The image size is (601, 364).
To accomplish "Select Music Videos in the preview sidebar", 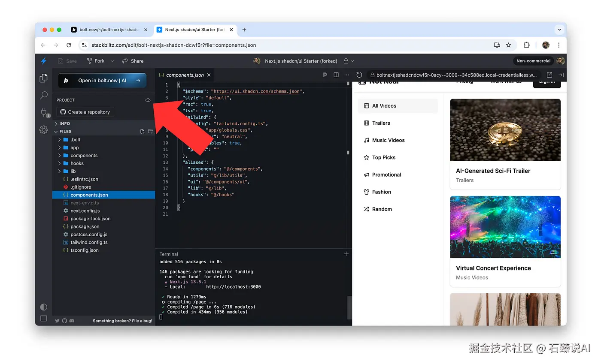I will [x=398, y=140].
